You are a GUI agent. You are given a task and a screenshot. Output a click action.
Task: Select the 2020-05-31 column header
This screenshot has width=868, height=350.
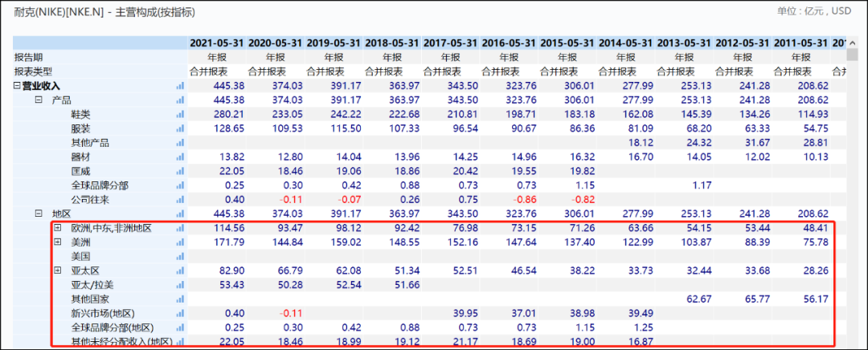275,43
